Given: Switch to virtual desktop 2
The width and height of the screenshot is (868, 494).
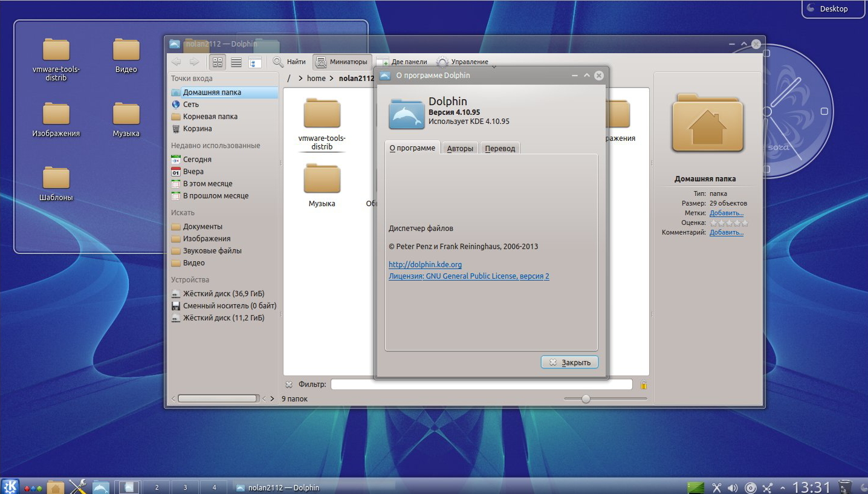Looking at the screenshot, I should click(157, 487).
